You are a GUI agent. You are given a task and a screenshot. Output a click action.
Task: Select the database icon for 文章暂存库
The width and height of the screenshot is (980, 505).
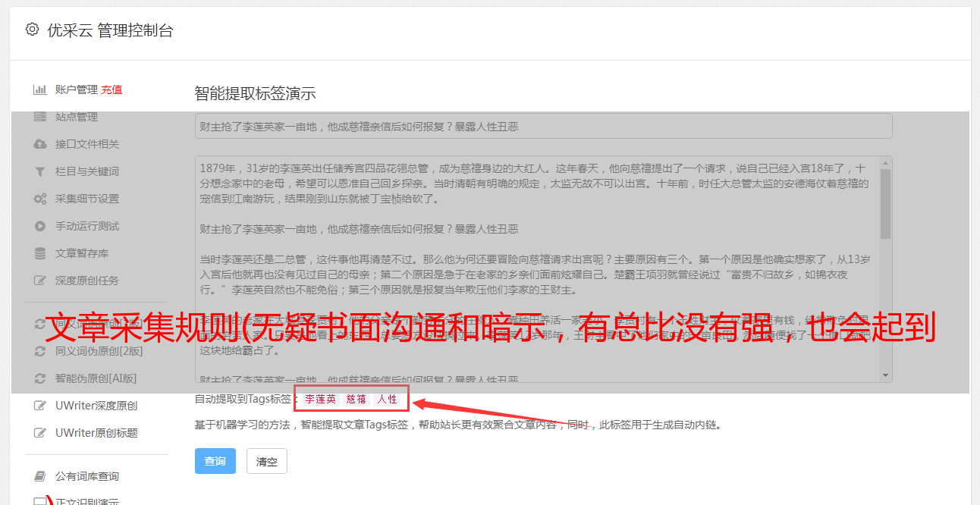tap(39, 253)
